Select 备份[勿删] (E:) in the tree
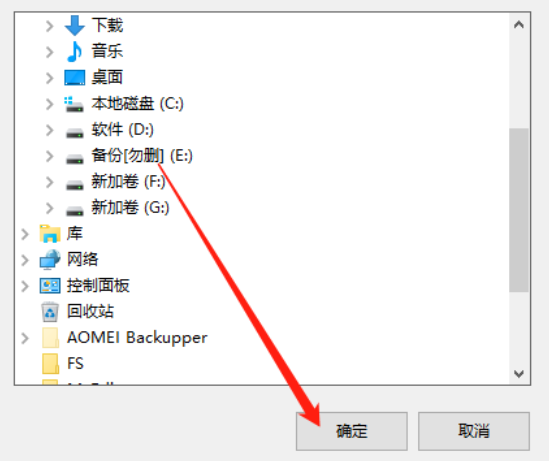This screenshot has width=549, height=461. coord(142,156)
